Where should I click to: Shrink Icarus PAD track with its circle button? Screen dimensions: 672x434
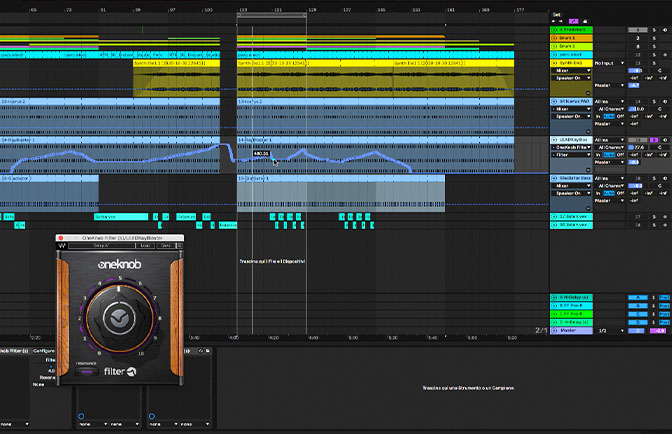(x=588, y=132)
